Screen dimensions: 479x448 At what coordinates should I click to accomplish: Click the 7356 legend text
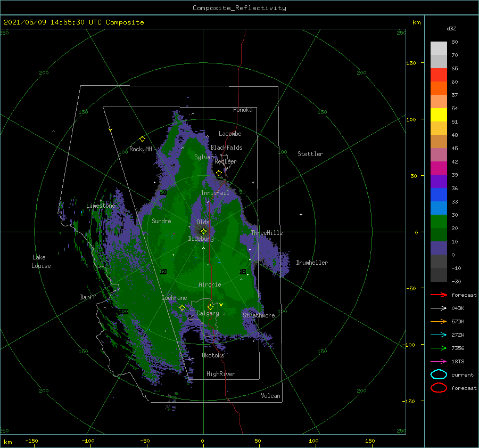pos(458,348)
